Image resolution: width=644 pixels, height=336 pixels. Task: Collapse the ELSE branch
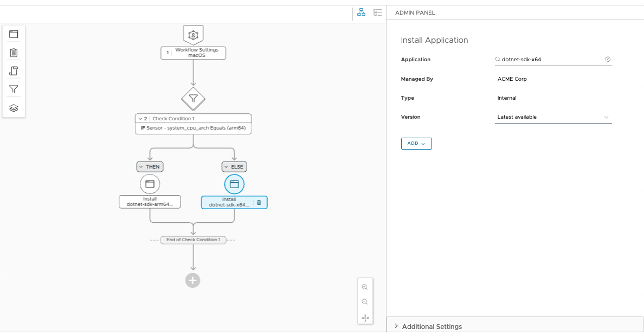click(234, 167)
